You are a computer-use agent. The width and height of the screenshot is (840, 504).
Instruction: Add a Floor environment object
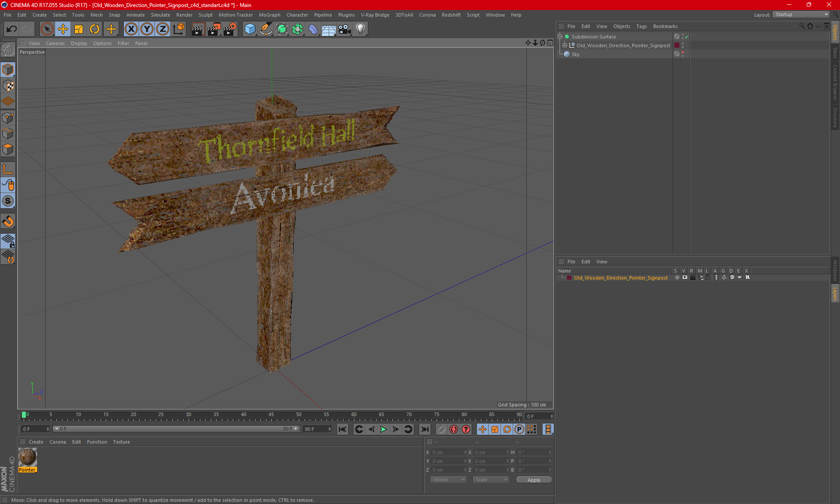329,29
